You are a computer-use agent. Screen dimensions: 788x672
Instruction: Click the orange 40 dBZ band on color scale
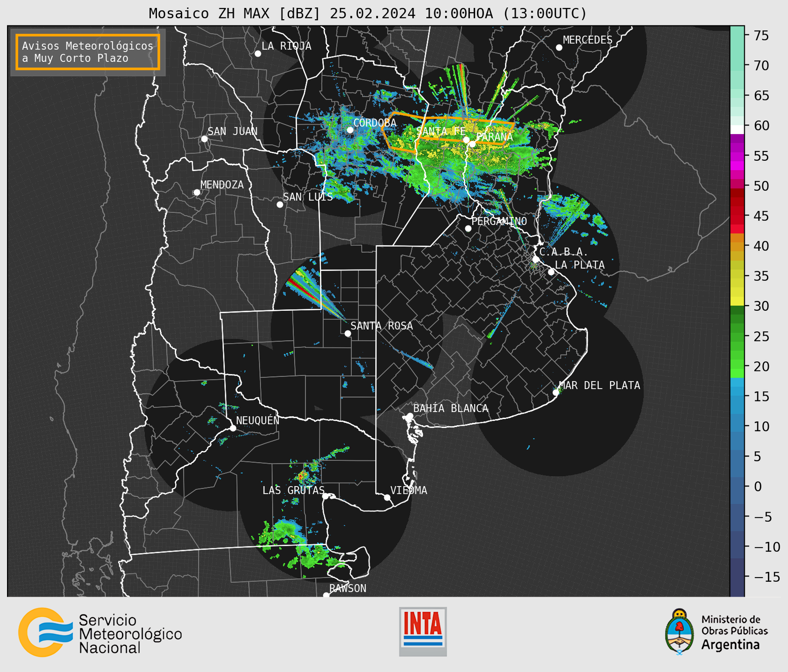(x=737, y=246)
